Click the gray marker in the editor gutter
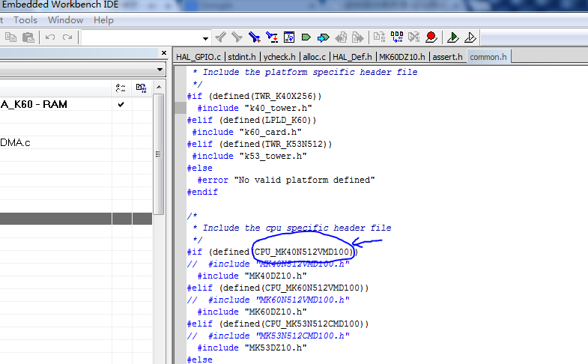Image resolution: width=588 pixels, height=364 pixels. (x=181, y=108)
